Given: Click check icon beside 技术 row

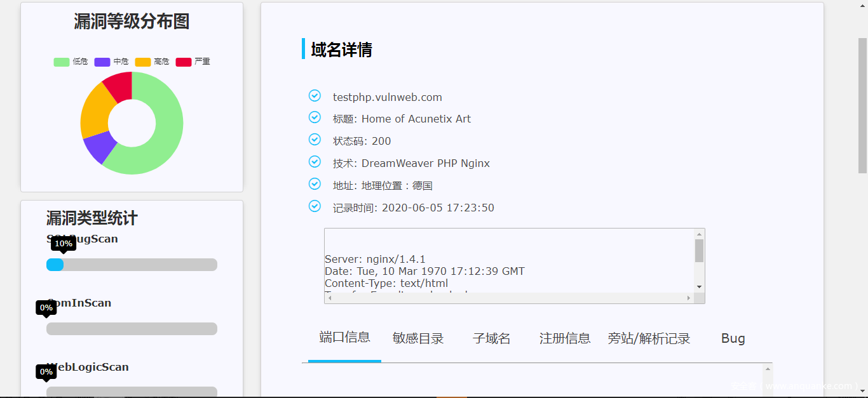Looking at the screenshot, I should click(315, 162).
